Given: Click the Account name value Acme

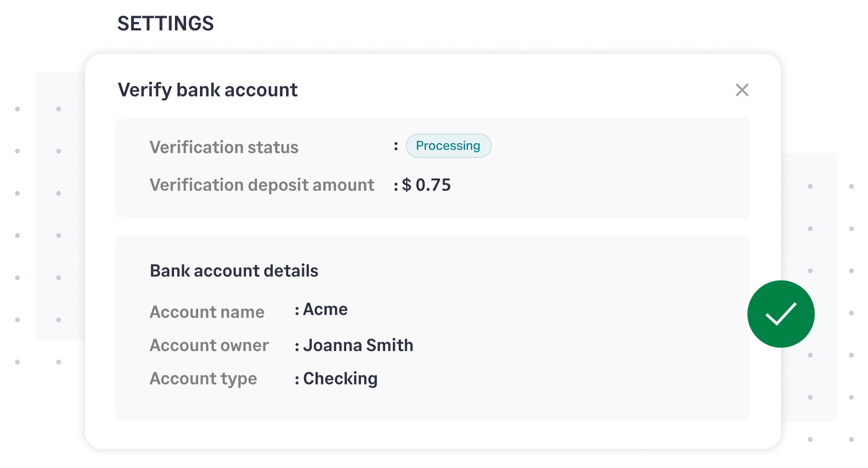Looking at the screenshot, I should click(325, 309).
